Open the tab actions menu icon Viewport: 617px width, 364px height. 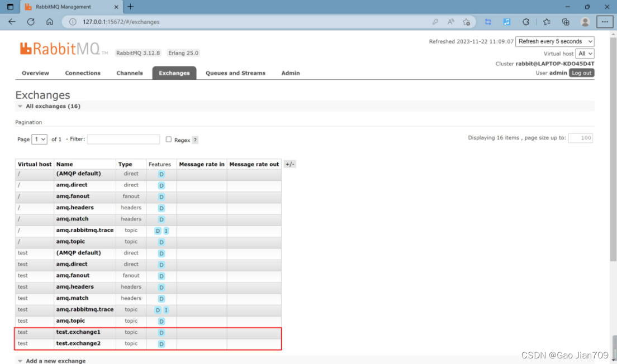(10, 7)
